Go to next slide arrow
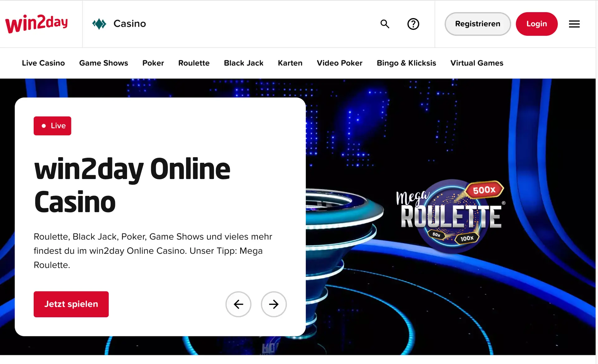Screen dimensions: 598x364 (273, 304)
